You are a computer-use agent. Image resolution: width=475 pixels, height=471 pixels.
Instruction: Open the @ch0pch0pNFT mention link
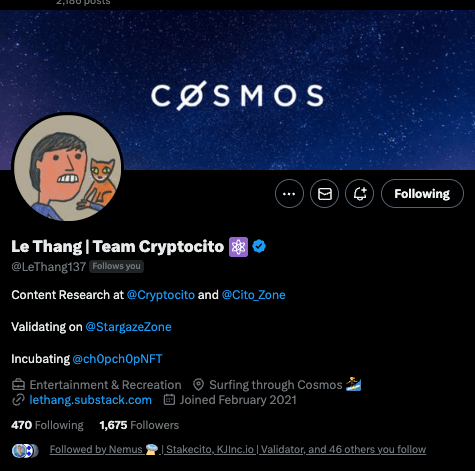click(117, 359)
